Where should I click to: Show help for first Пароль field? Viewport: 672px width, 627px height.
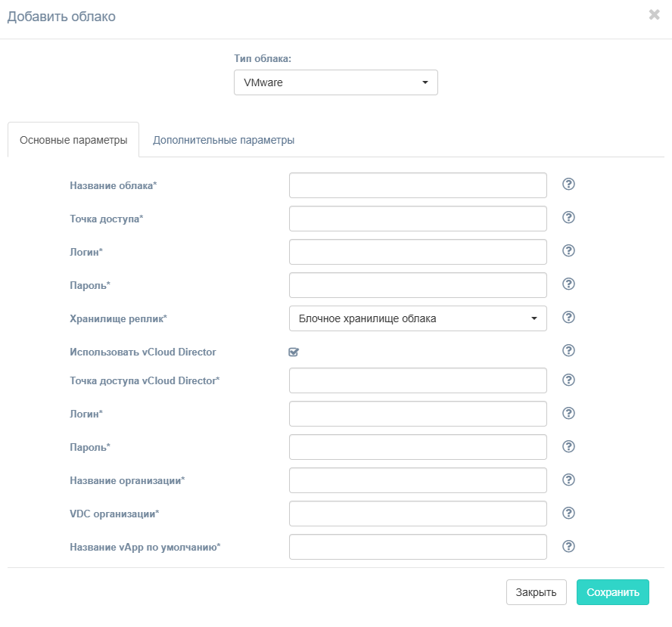tap(568, 284)
